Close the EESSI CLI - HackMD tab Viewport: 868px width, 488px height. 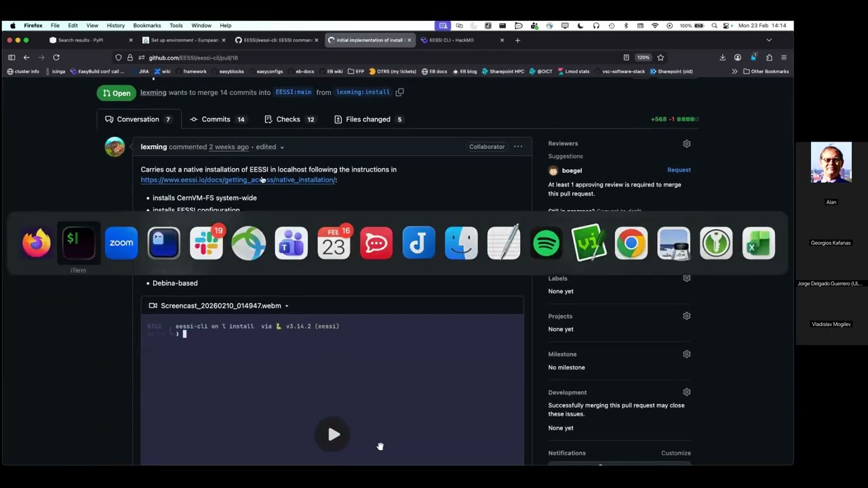pos(502,40)
